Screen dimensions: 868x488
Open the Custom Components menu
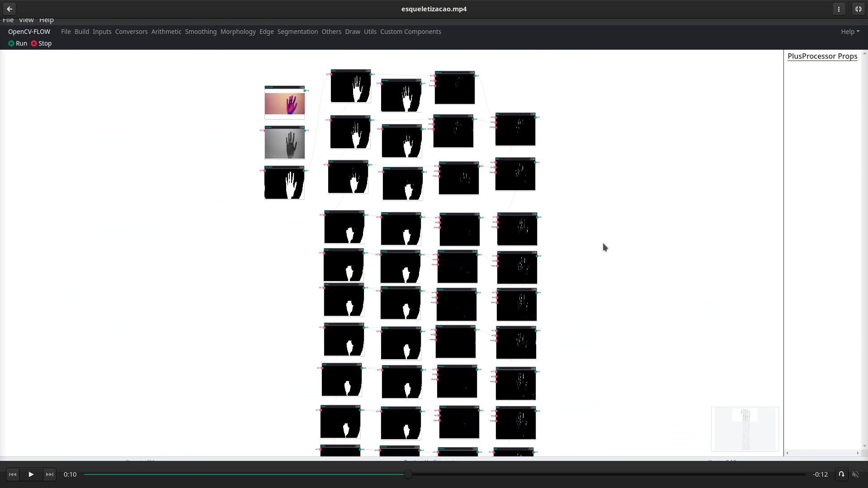coord(410,32)
